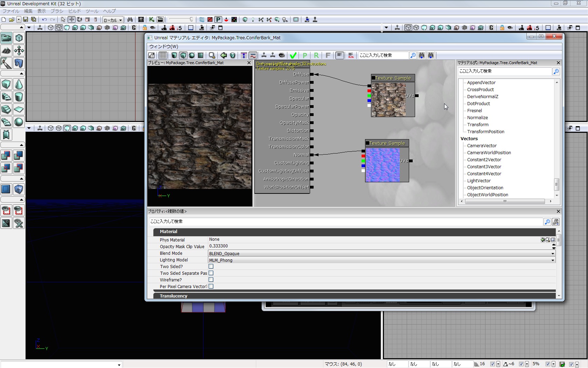The image size is (588, 368).
Task: Toggle the Wireframe? checkbox
Action: (x=211, y=280)
